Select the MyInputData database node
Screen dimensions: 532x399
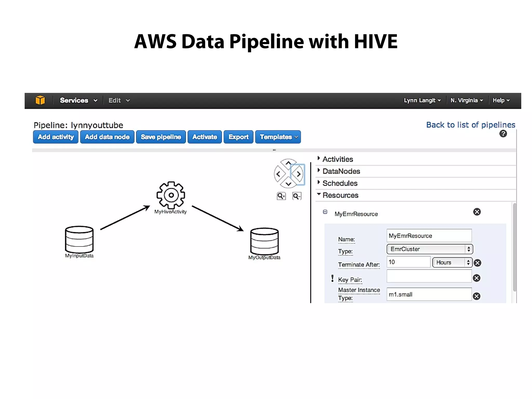click(79, 240)
